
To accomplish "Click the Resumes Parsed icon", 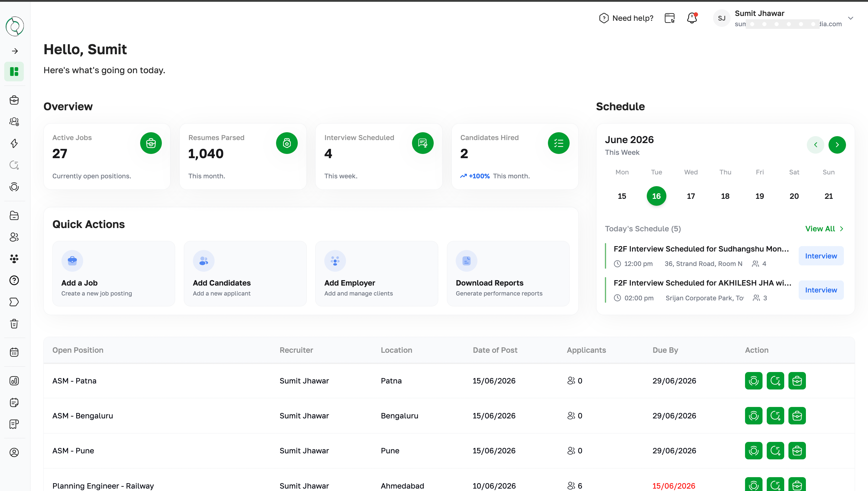I will [x=287, y=143].
